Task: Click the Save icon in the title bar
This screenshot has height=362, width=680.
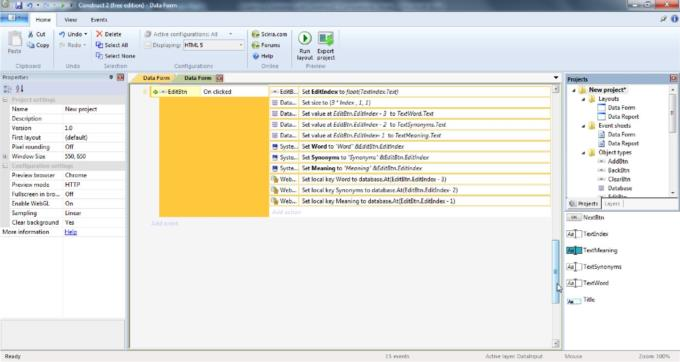Action: click(x=19, y=5)
